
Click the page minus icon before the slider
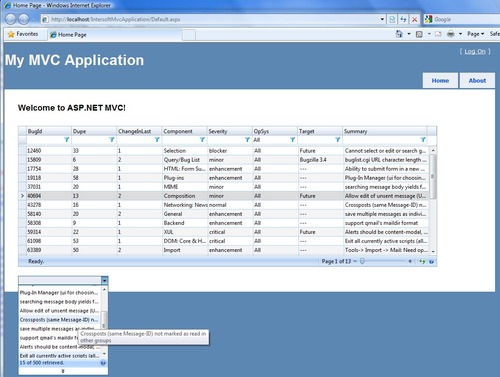(x=355, y=261)
